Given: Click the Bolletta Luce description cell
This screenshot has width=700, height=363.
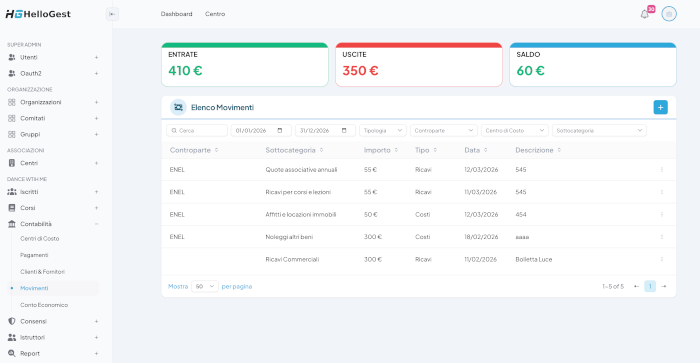Looking at the screenshot, I should (533, 259).
